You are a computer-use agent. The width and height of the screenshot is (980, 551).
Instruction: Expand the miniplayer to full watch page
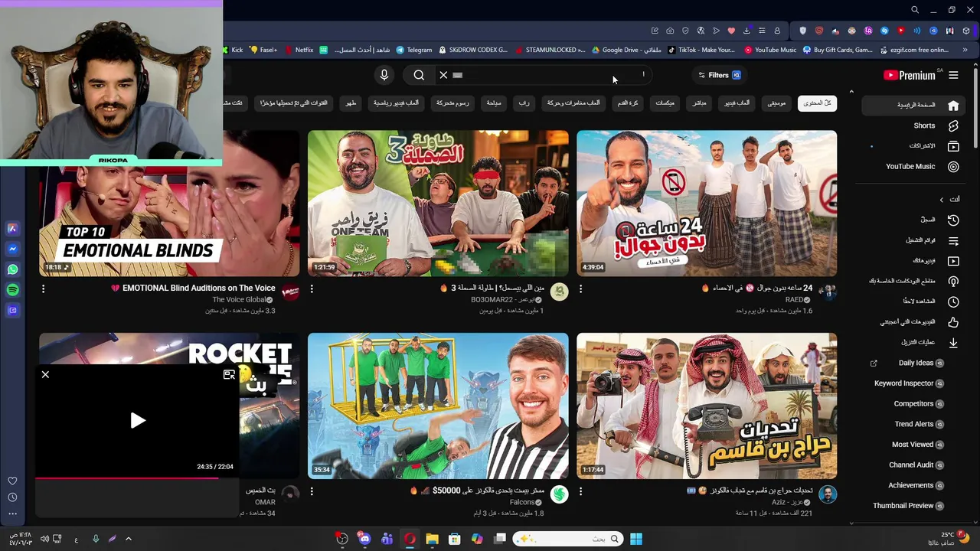click(x=228, y=374)
